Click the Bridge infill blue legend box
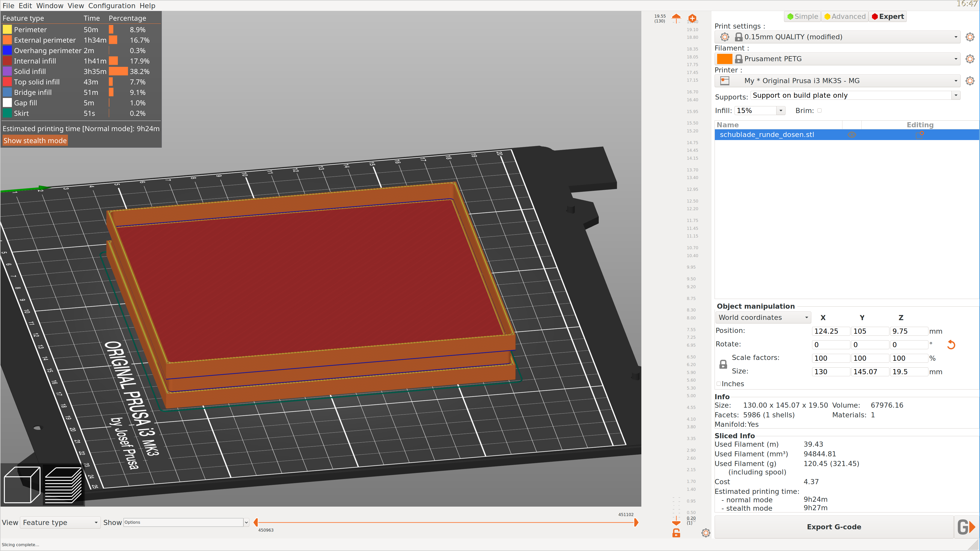 pos(7,92)
